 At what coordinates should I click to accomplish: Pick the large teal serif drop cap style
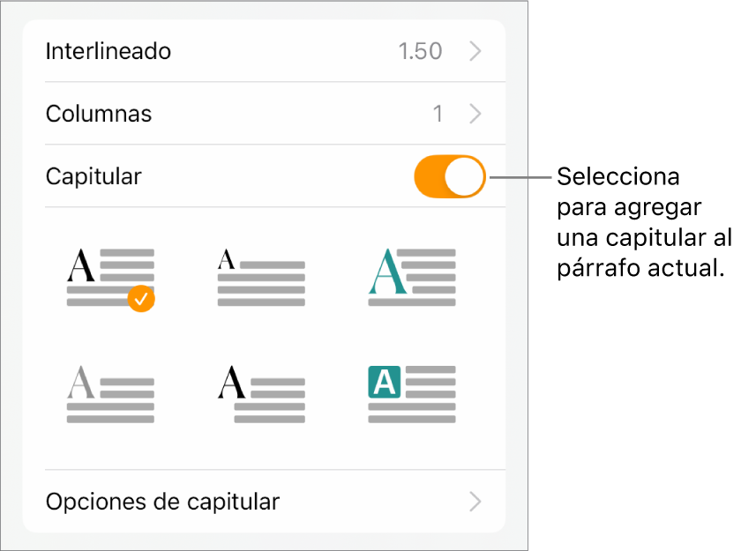(411, 277)
